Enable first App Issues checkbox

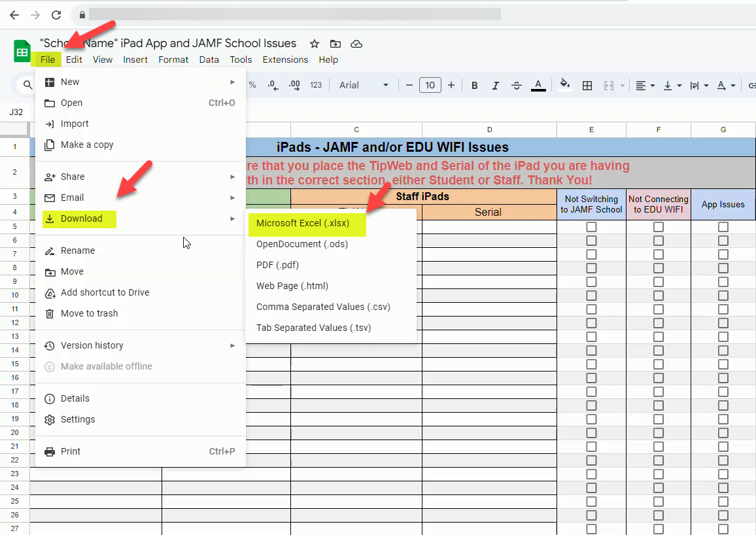723,227
